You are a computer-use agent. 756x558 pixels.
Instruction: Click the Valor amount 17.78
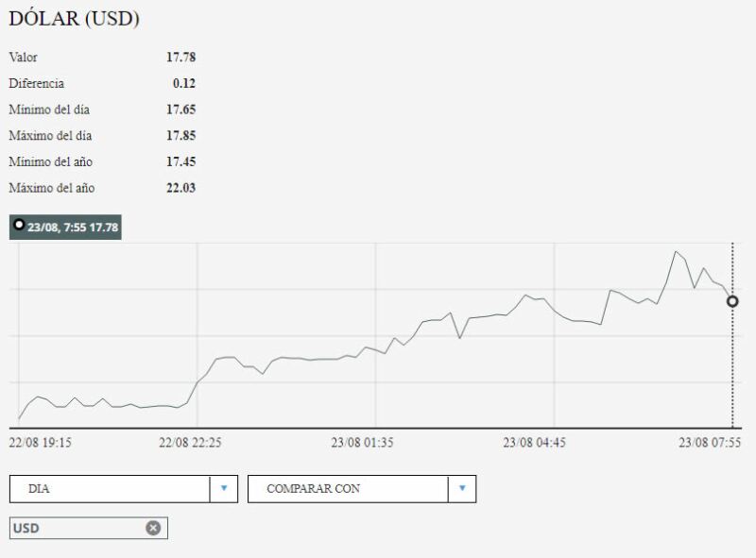pos(180,58)
